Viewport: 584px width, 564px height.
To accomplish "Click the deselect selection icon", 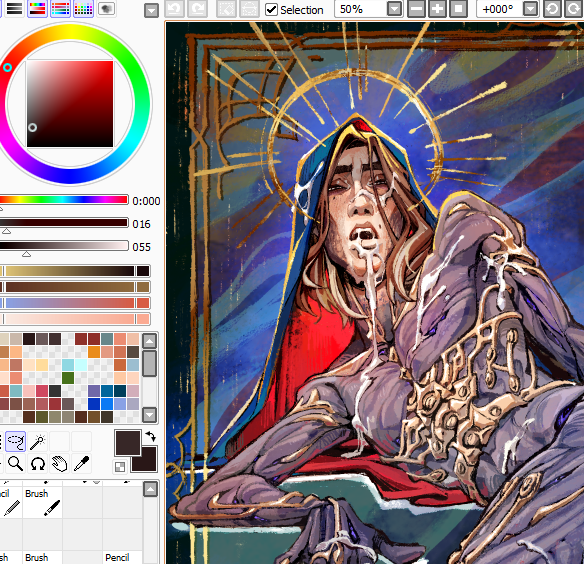I will [x=226, y=9].
